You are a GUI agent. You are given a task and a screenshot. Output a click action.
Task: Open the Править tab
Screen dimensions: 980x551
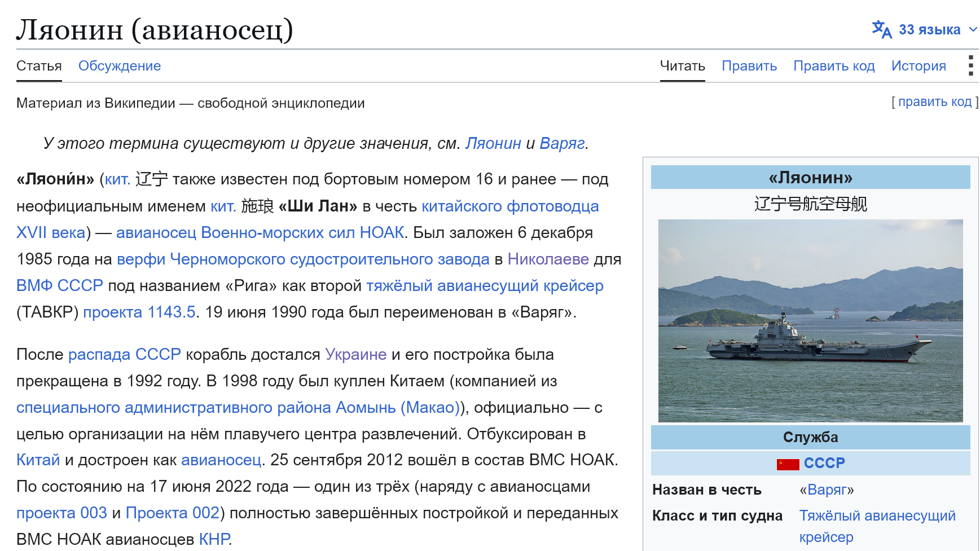tap(749, 66)
